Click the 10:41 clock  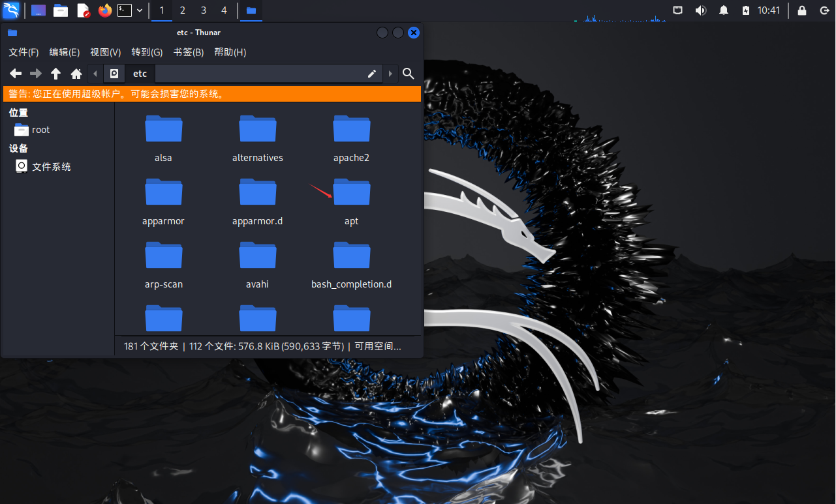[x=769, y=10]
